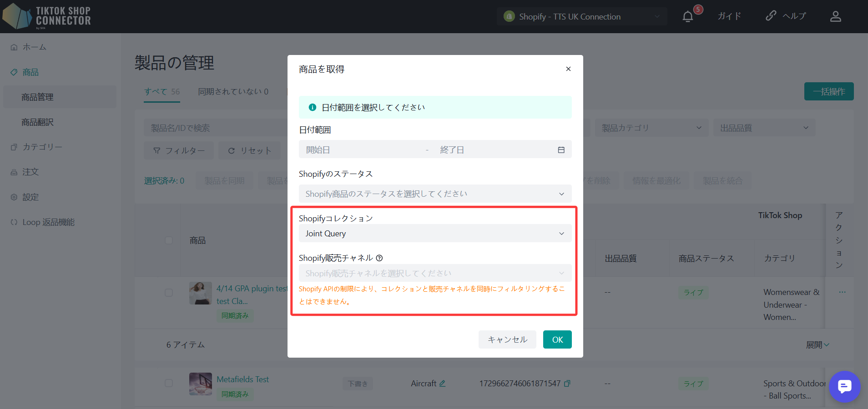Open Shopify - TTS UK Connection store selector
868x409 pixels.
point(581,17)
